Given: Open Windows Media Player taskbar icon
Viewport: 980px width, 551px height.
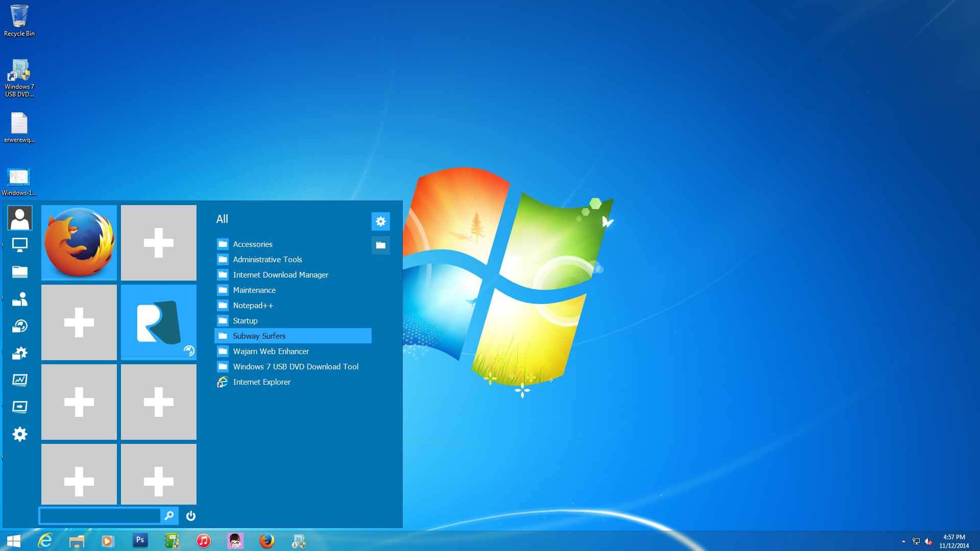Looking at the screenshot, I should [108, 541].
